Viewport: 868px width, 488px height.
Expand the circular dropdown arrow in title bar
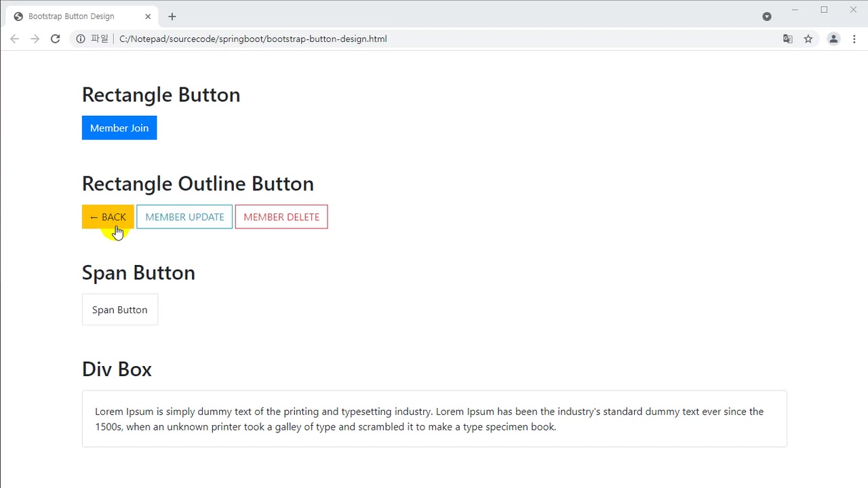(767, 16)
